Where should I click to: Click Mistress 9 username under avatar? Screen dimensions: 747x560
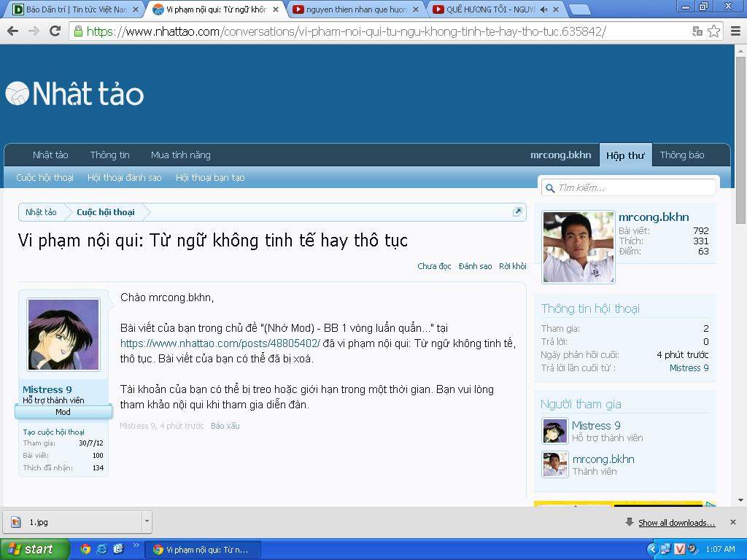pyautogui.click(x=47, y=389)
